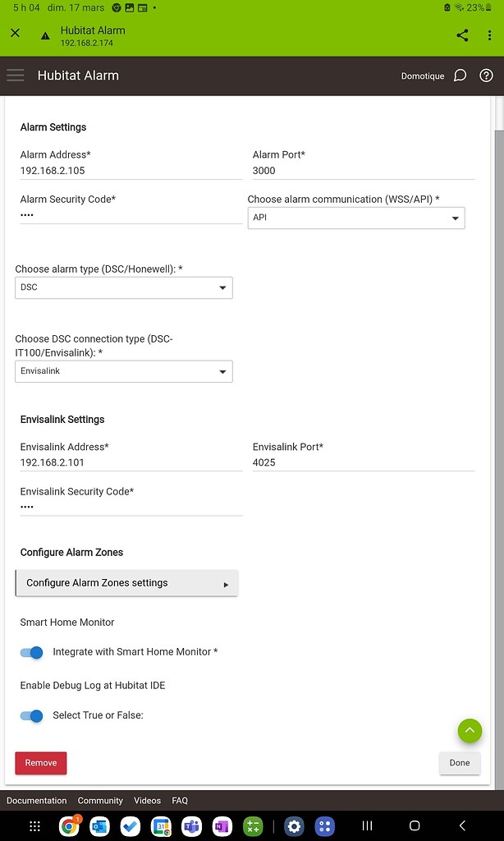The width and height of the screenshot is (504, 841).
Task: Disable the Integrate with Smart Home Monitor toggle
Action: [x=31, y=652]
